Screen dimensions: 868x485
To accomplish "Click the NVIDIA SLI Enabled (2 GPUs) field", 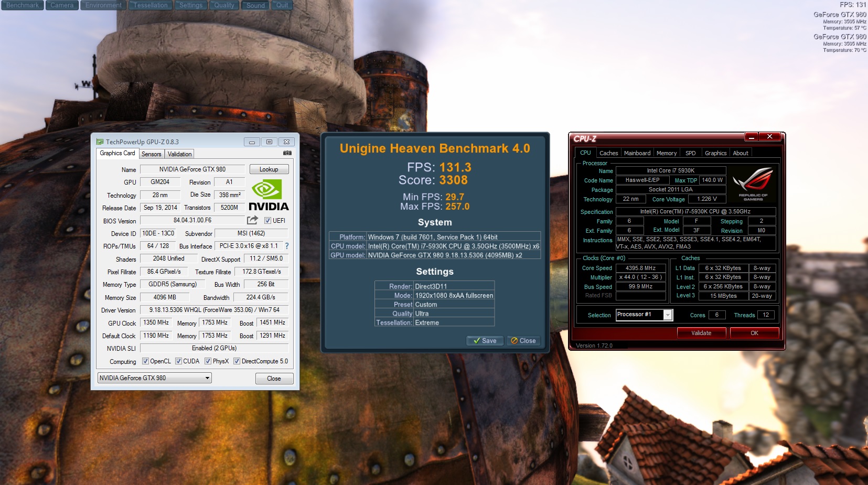I will [215, 348].
